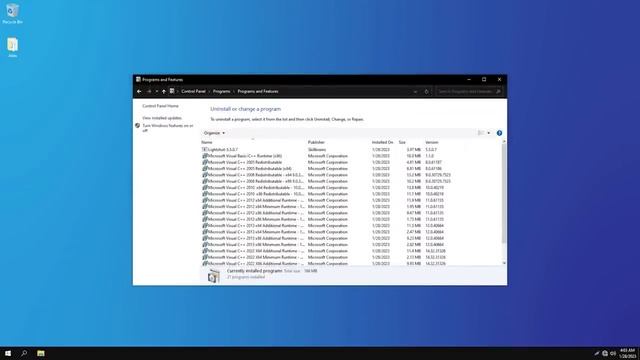Go to Control Panel breadcrumb
Screen dimensions: 640x360
click(193, 91)
